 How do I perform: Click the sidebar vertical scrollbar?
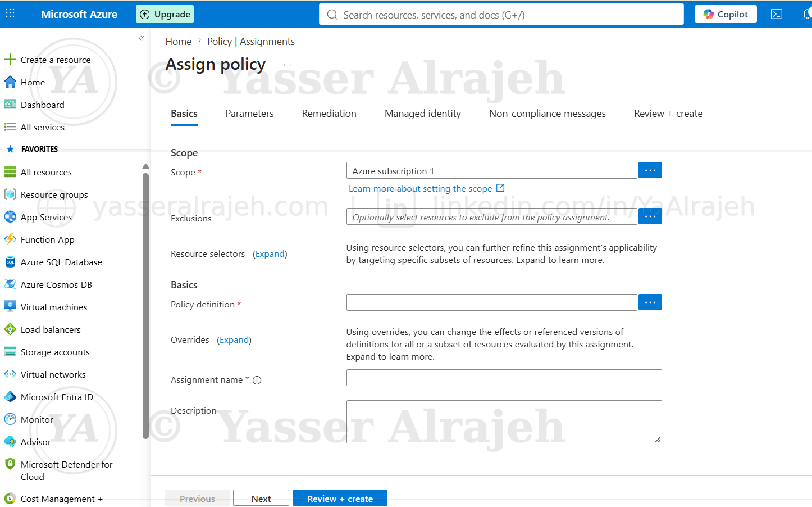pyautogui.click(x=145, y=306)
